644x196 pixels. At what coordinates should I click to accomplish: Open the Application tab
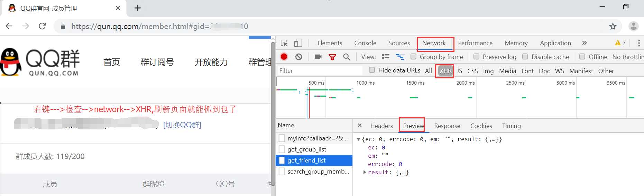pyautogui.click(x=555, y=43)
